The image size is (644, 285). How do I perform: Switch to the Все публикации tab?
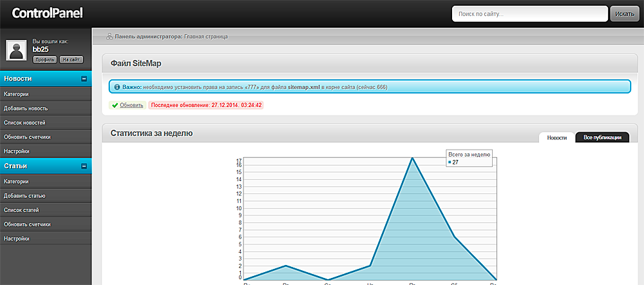[x=602, y=138]
